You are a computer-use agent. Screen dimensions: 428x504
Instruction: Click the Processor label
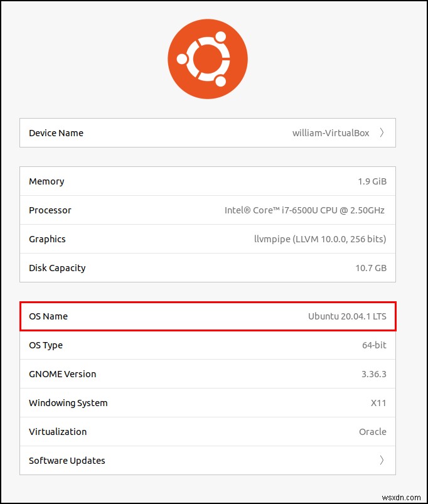coord(50,210)
